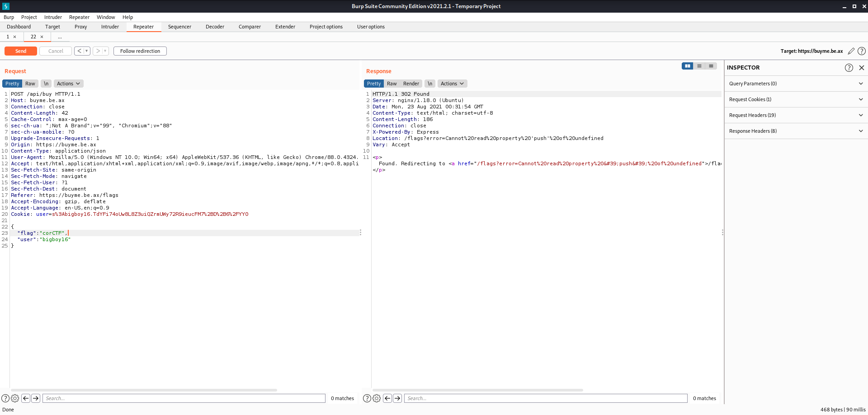The image size is (868, 415).
Task: Open the Window menu
Action: 106,17
